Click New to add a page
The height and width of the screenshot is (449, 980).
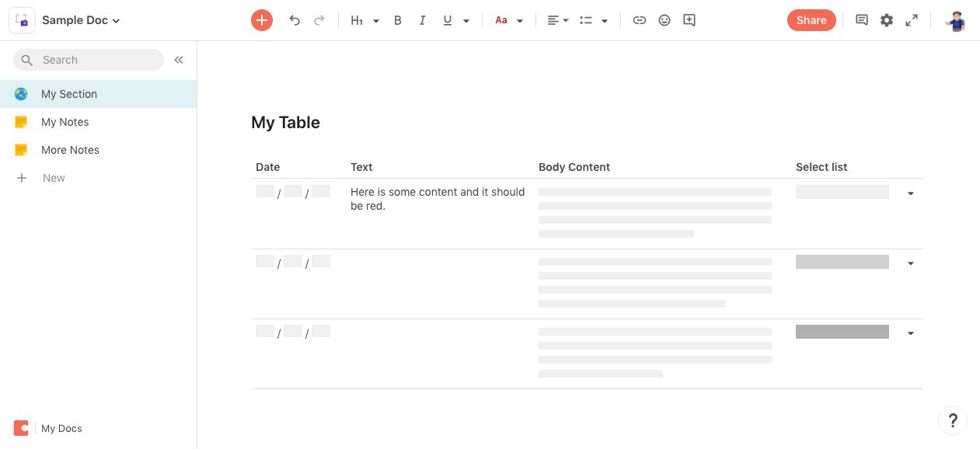[43, 178]
